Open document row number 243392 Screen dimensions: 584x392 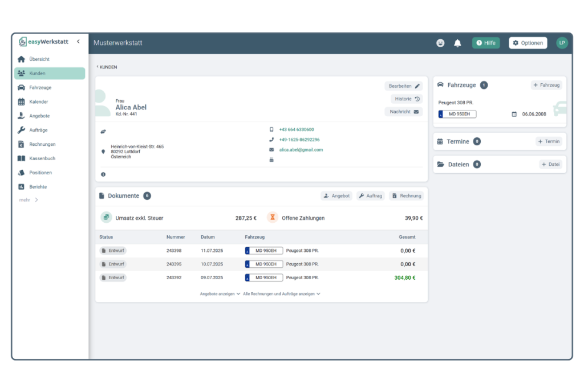tap(174, 278)
